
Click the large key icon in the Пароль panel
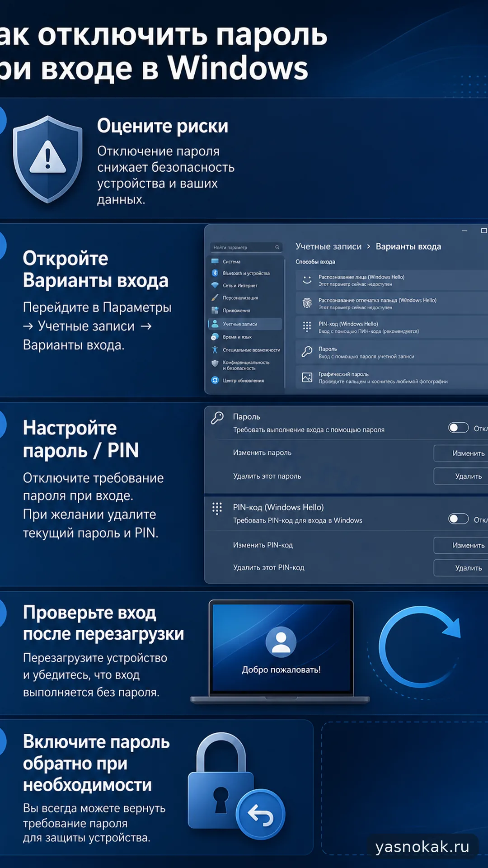tap(217, 418)
